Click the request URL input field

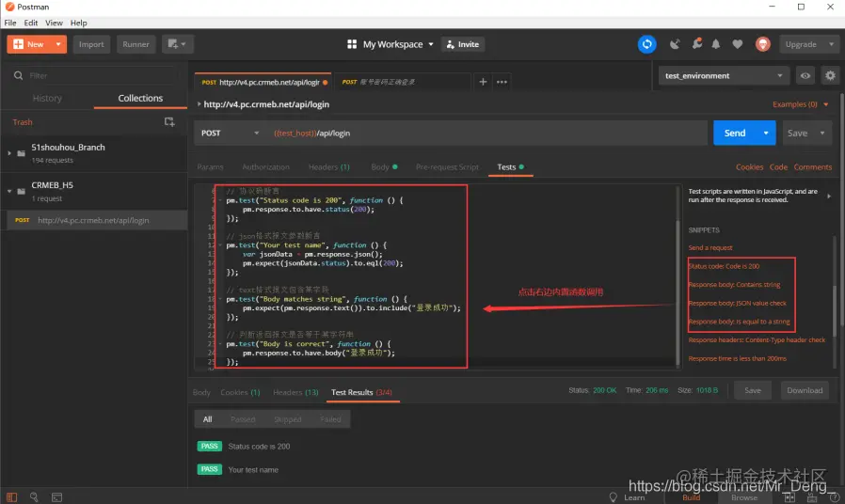coord(487,133)
